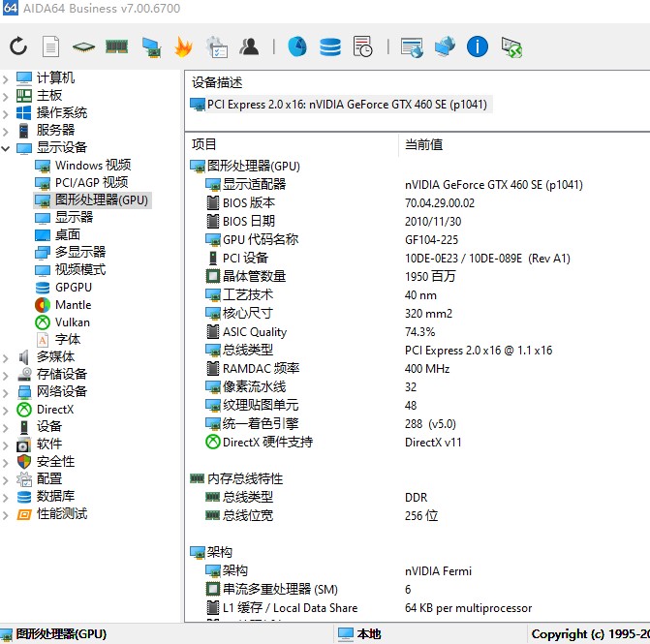Expand the 软件 tree node
Viewport: 650px width, 644px height.
tap(6, 445)
